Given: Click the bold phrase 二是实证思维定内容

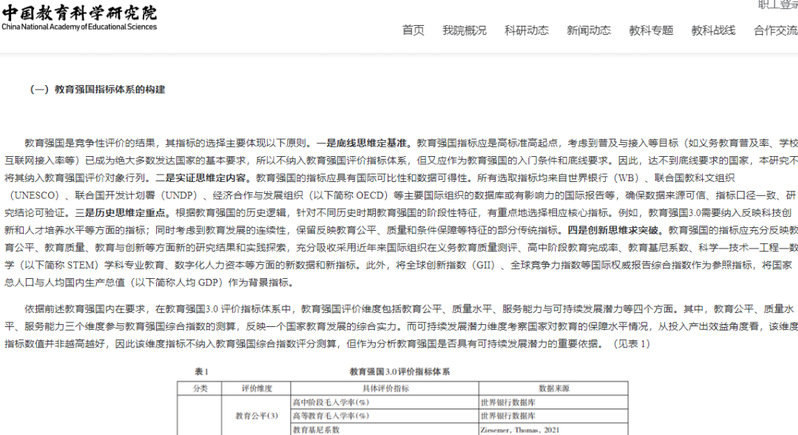Looking at the screenshot, I should (x=203, y=178).
